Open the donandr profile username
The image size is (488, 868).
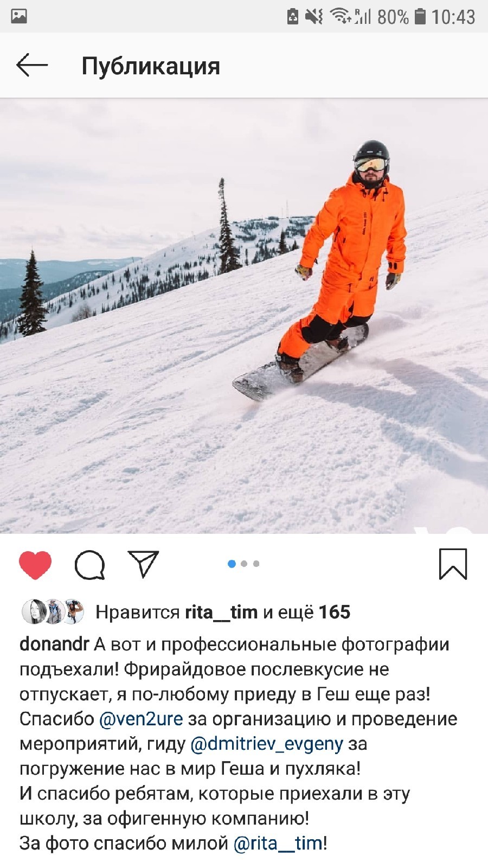tap(54, 644)
